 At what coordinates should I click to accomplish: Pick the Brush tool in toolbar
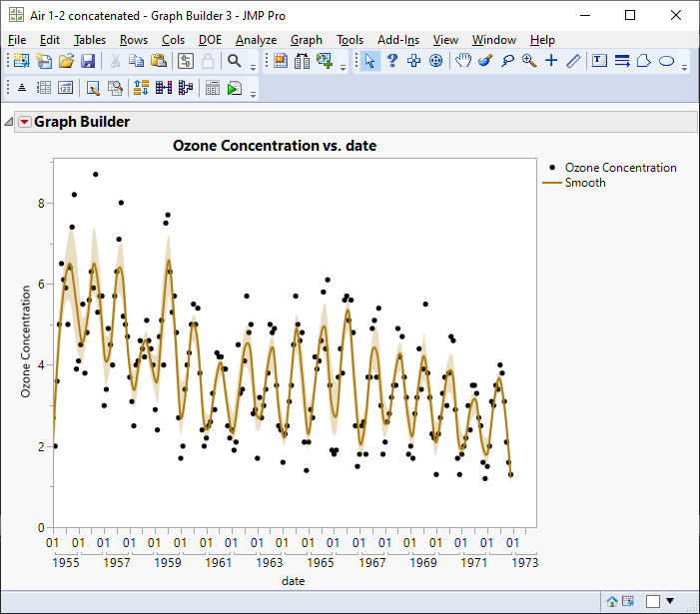[485, 61]
